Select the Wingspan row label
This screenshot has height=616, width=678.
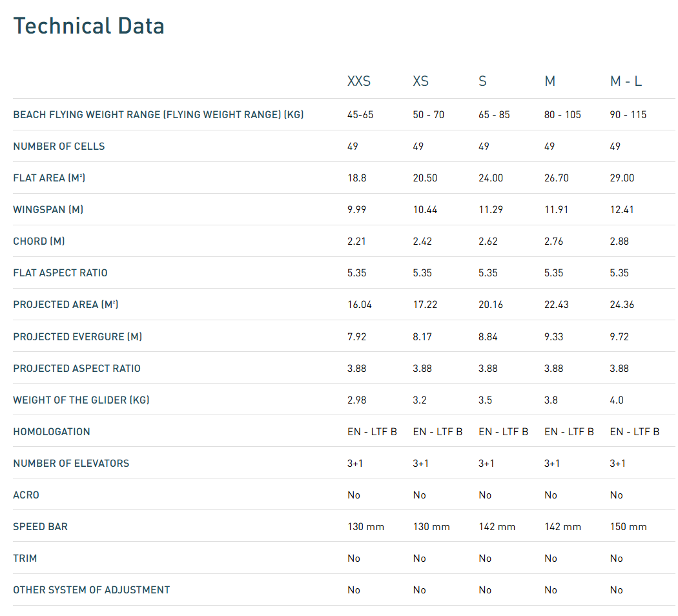pyautogui.click(x=48, y=210)
